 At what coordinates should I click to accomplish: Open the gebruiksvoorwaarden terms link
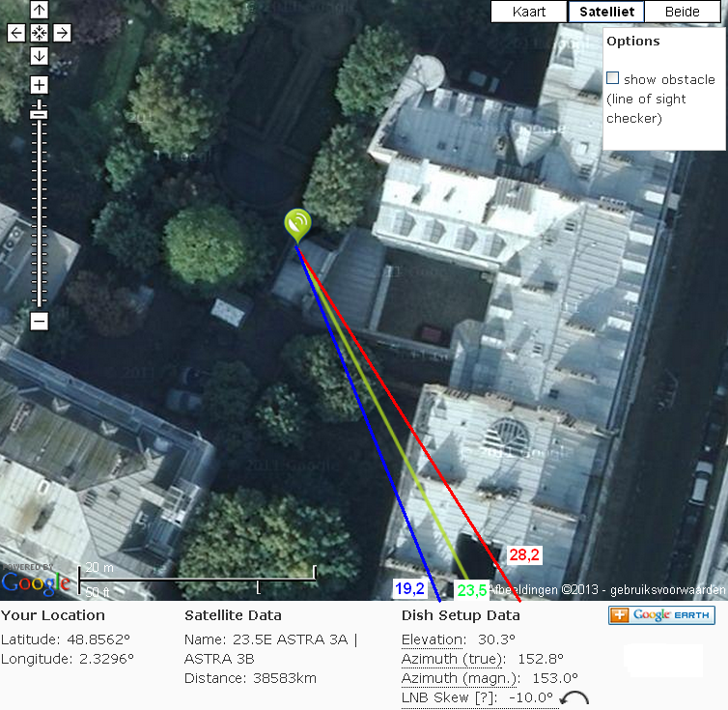[x=667, y=590]
